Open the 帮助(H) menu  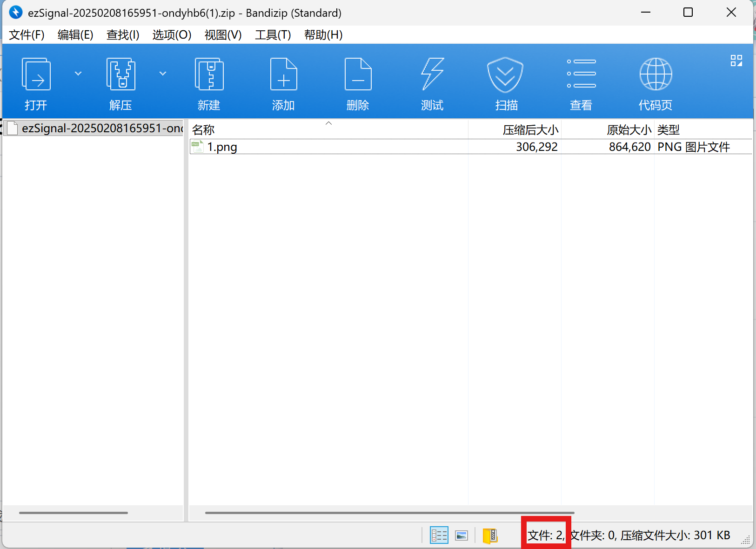tap(323, 35)
